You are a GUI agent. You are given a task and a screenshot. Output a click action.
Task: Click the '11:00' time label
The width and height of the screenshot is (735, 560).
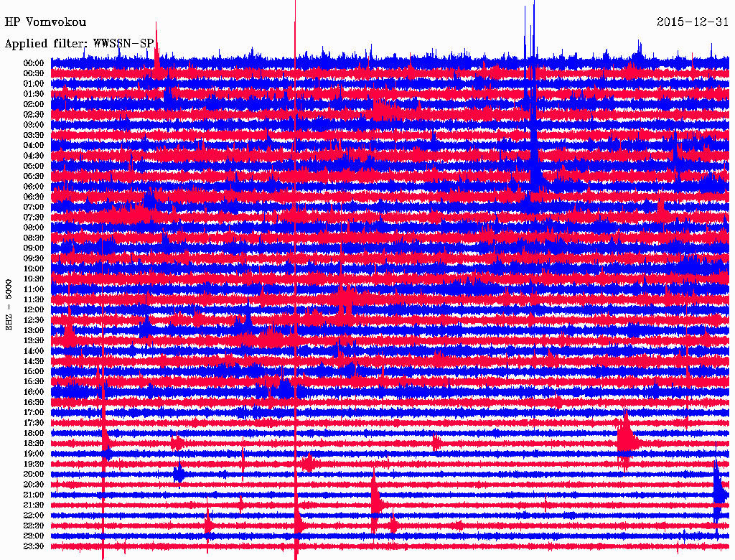[x=33, y=289]
